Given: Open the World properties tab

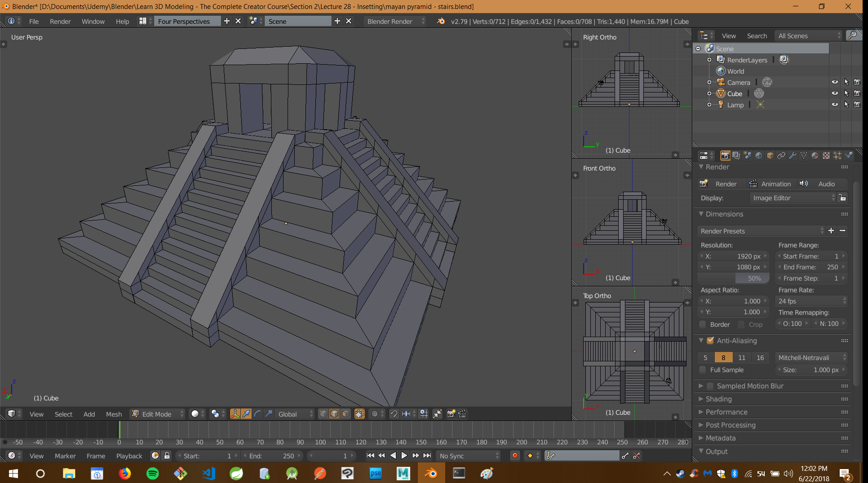Looking at the screenshot, I should click(x=759, y=155).
